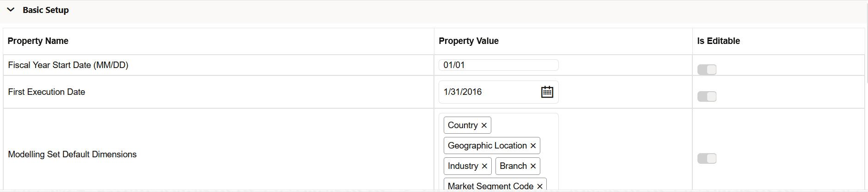Click the Basic Setup section title
Viewport: 868px width, 192px height.
(x=46, y=10)
